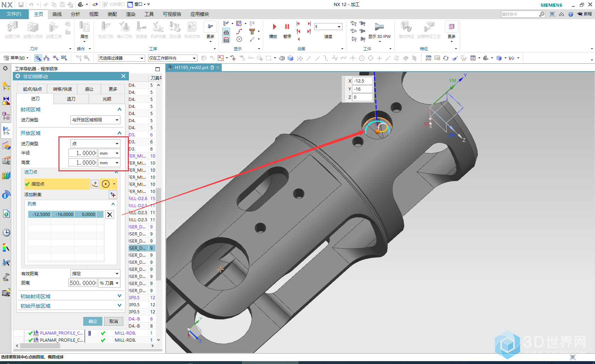Switch to the 退刀 tab
Screen dimensions: 595x364
tap(71, 99)
